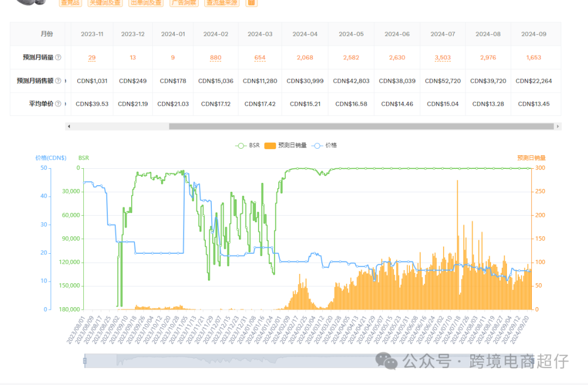Click sales amount cell CDN$38,039
The height and width of the screenshot is (385, 588).
click(x=397, y=81)
